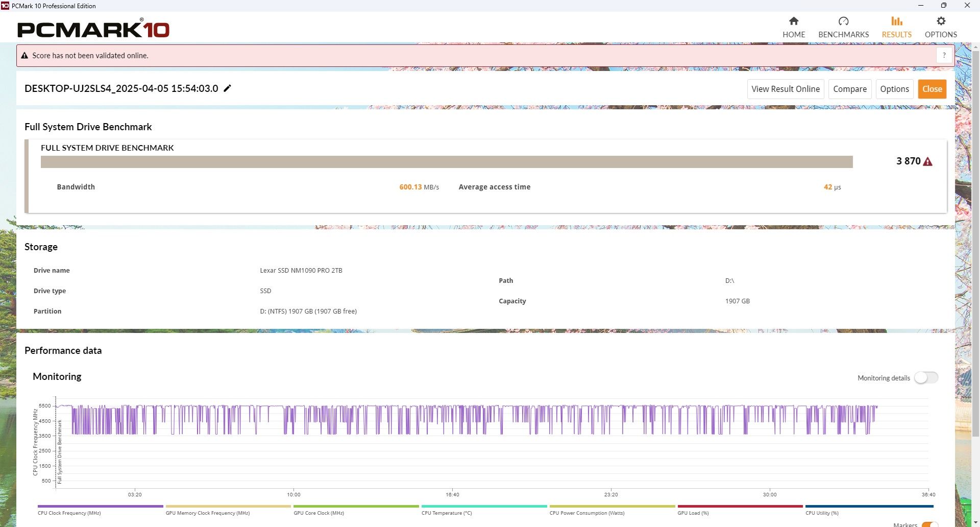Click the 'Drive name' label
Viewport: 980px width, 527px height.
pos(52,271)
